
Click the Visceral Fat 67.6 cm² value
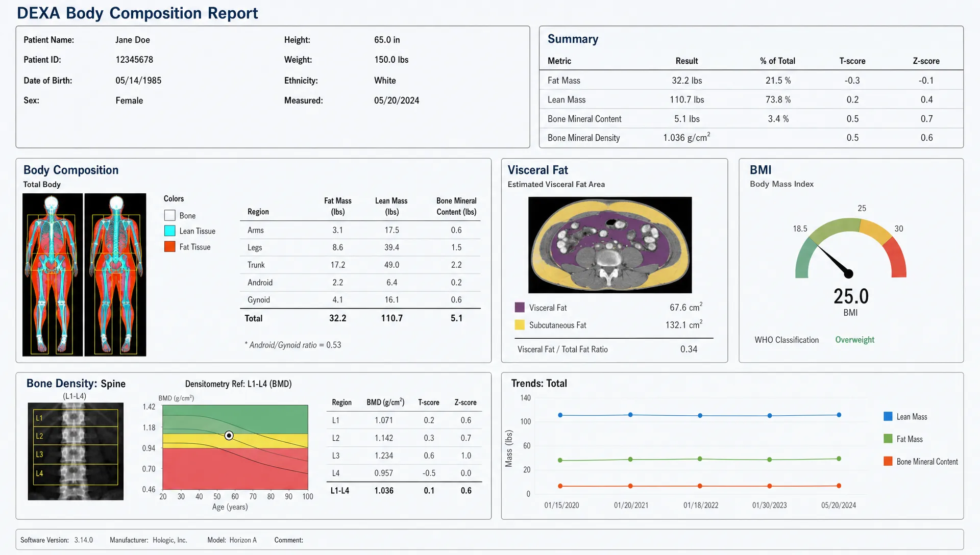686,307
